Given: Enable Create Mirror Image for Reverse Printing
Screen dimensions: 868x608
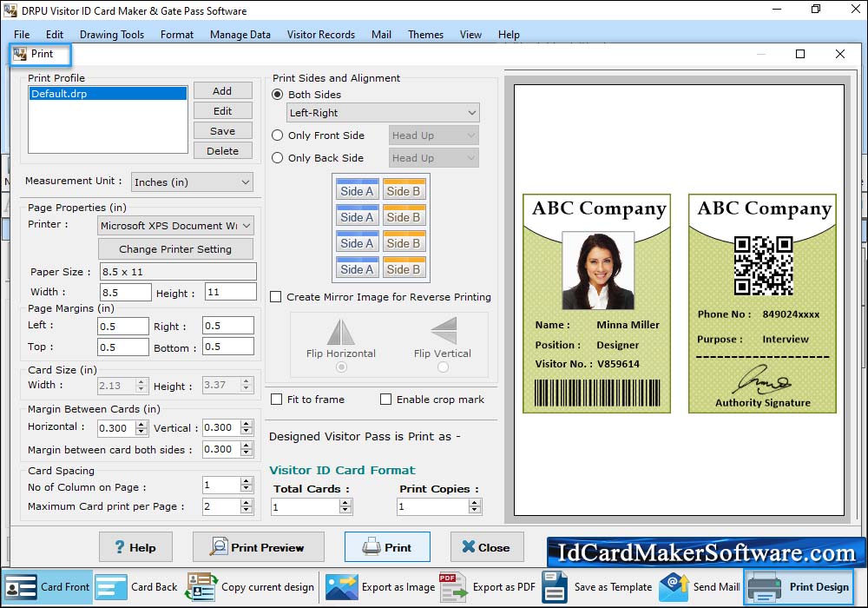Looking at the screenshot, I should click(x=276, y=297).
